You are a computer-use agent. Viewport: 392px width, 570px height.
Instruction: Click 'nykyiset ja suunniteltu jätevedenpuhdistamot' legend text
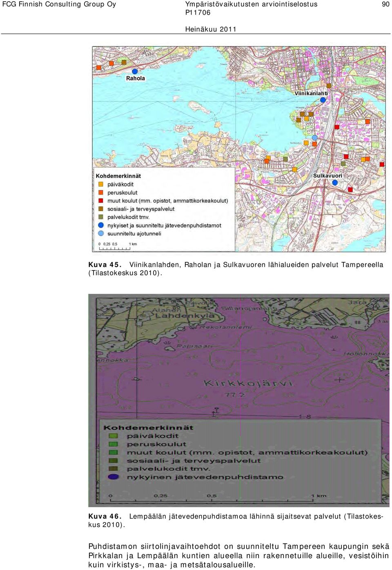click(x=164, y=225)
